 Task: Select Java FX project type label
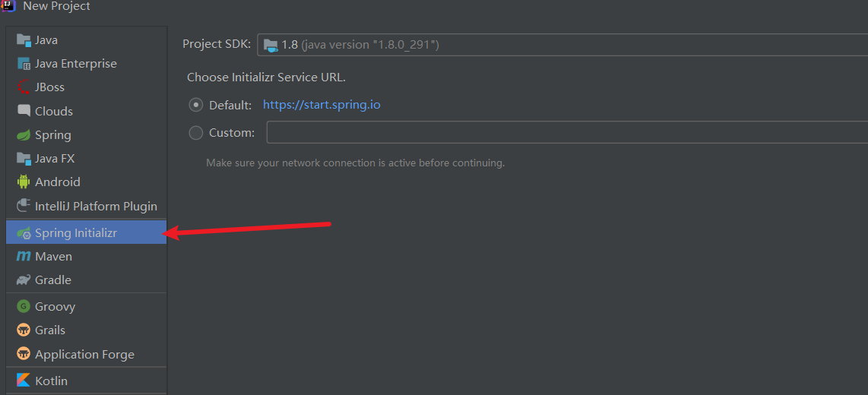coord(55,159)
